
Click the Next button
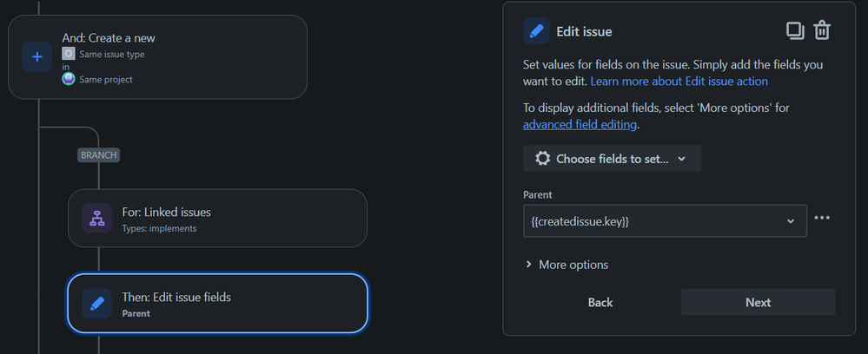pyautogui.click(x=758, y=302)
